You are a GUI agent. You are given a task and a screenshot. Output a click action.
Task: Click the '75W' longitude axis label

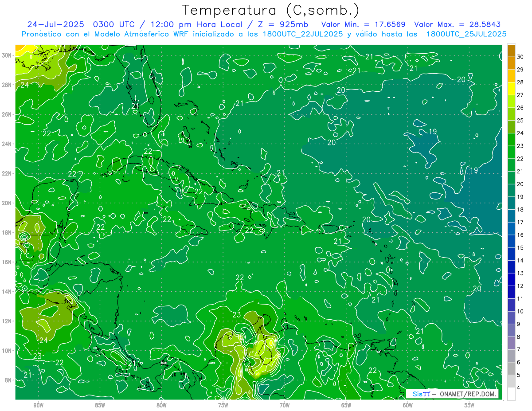[223, 405]
